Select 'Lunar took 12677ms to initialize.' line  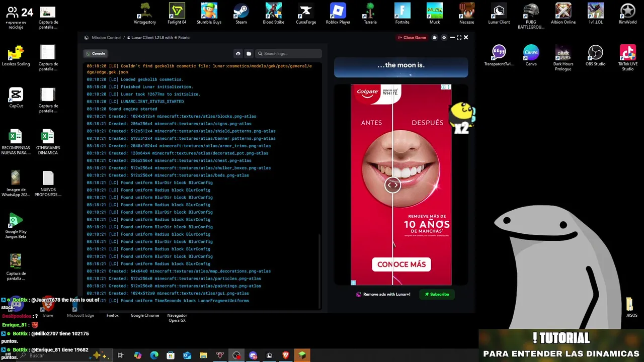tap(143, 94)
